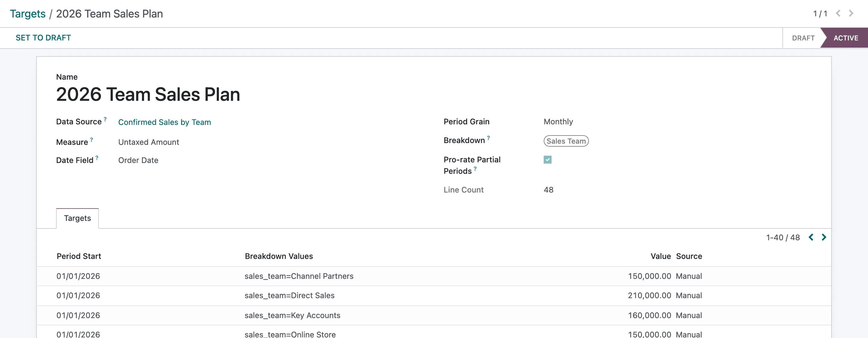Sort by Value column header
The height and width of the screenshot is (338, 868).
tap(660, 257)
